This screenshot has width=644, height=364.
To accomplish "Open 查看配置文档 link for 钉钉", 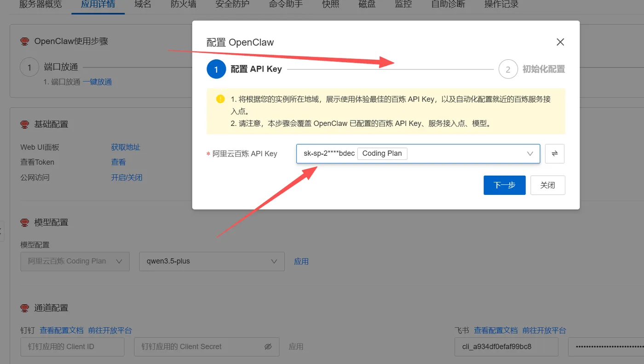I will click(62, 330).
